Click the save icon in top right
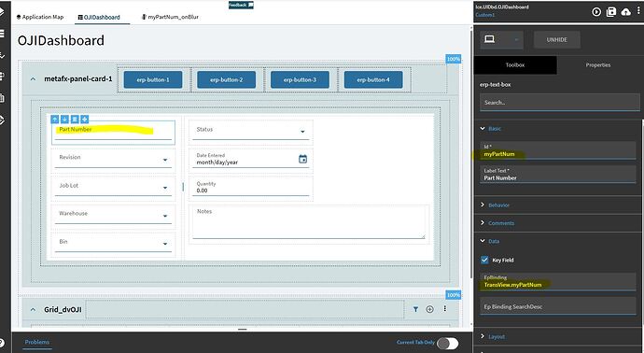This screenshot has width=644, height=353. [611, 12]
